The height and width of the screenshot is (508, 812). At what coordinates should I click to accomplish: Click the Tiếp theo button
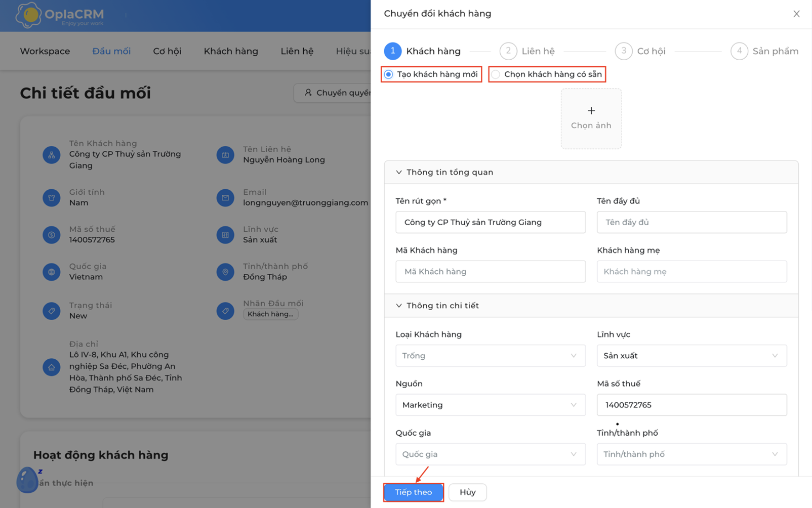[x=414, y=492]
